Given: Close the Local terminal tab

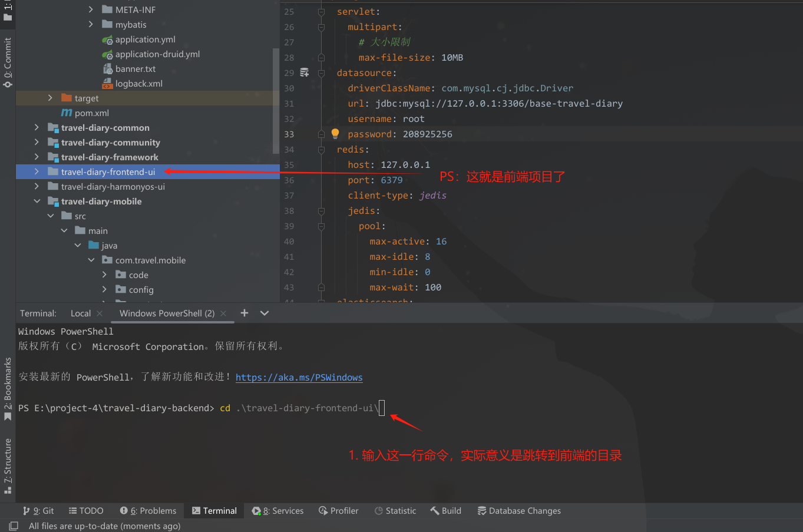Looking at the screenshot, I should [x=100, y=313].
